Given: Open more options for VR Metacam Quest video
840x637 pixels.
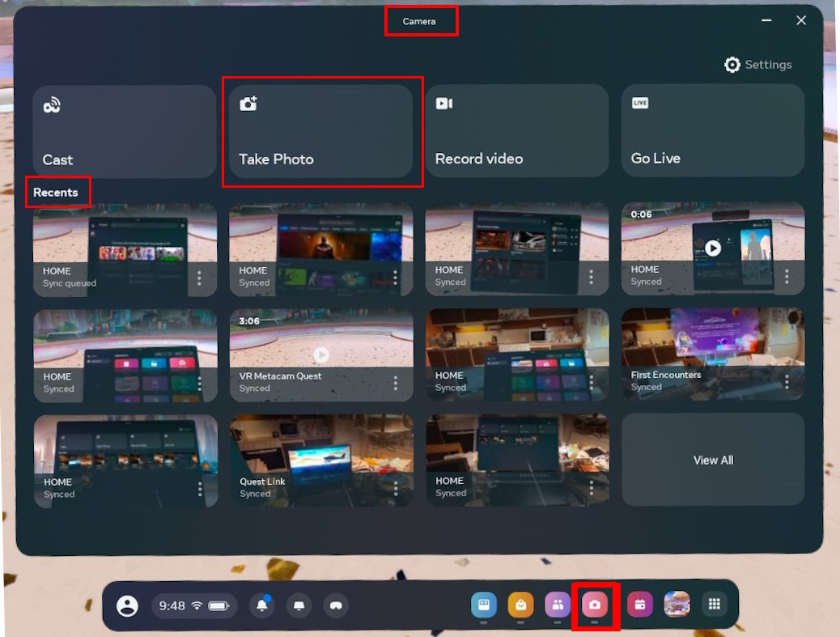Looking at the screenshot, I should (x=395, y=383).
